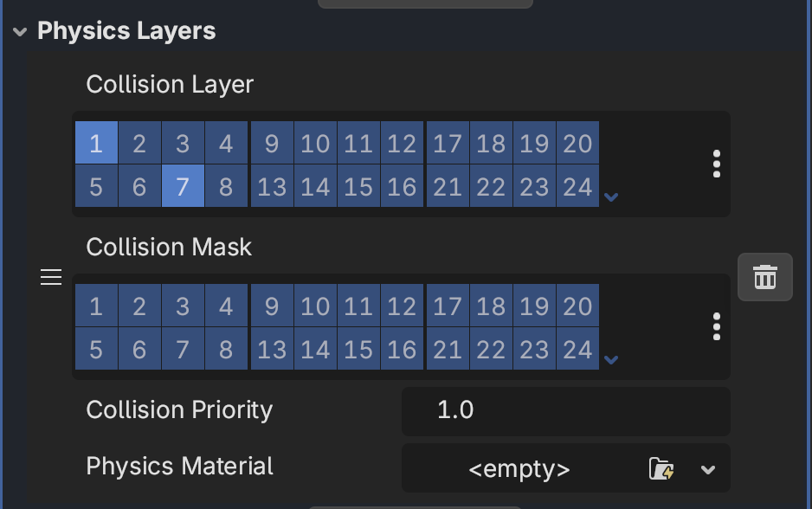Screen dimensions: 812x509
Task: Enable Collision Mask bit 13
Action: point(272,349)
